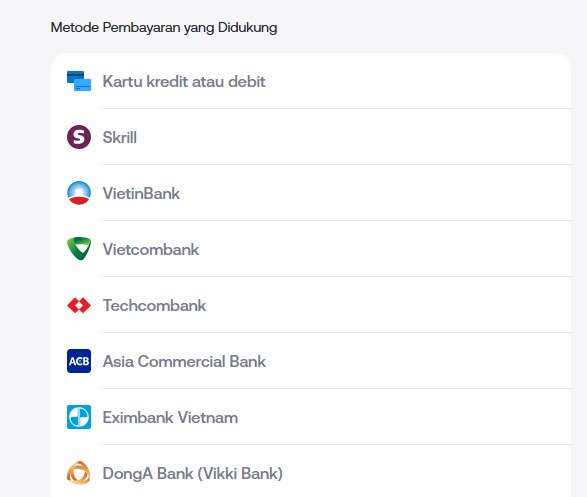Click the credit card icon
Viewport: 587px width, 497px height.
[x=79, y=81]
